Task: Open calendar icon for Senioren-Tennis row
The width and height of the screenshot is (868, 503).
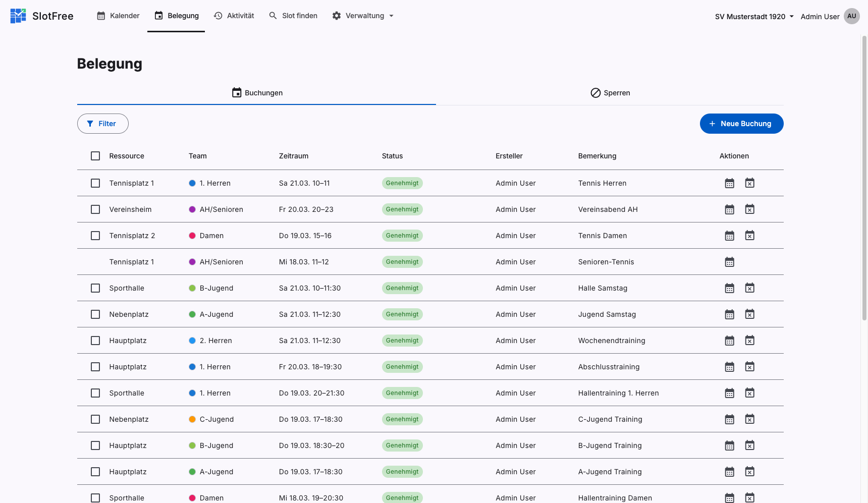Action: click(729, 262)
